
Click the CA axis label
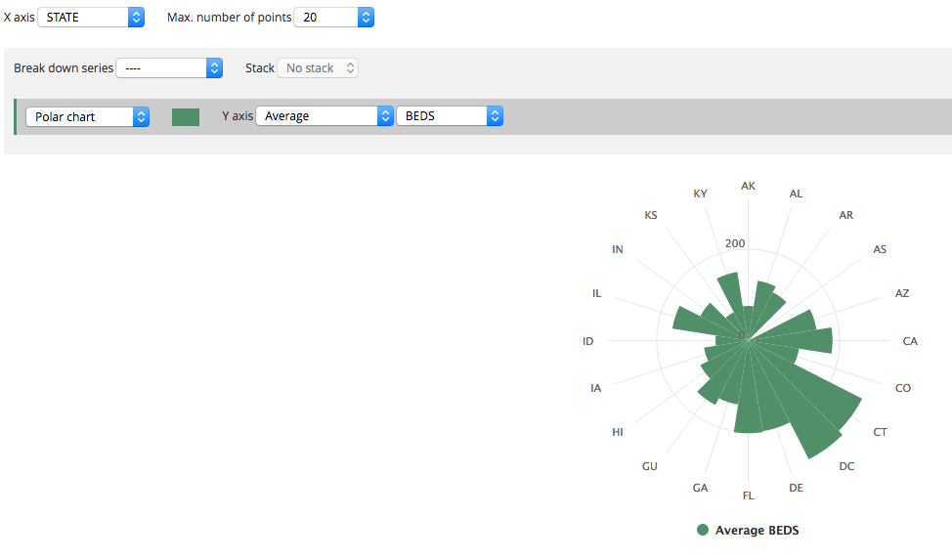tap(910, 342)
